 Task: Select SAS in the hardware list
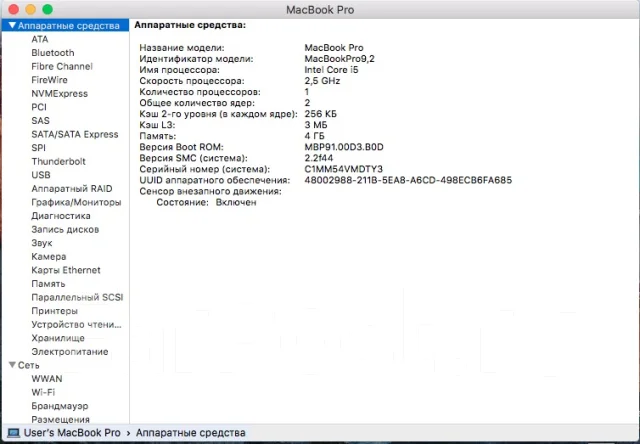[x=40, y=120]
